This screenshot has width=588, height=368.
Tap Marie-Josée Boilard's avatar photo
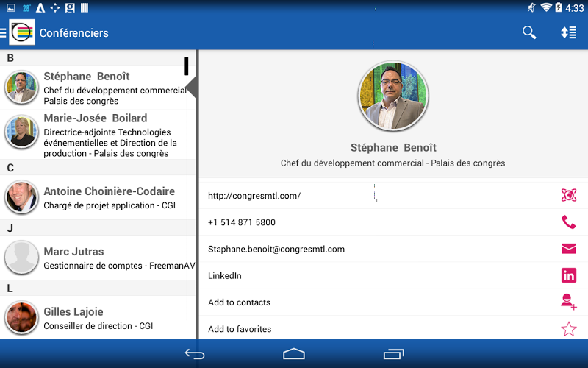pyautogui.click(x=21, y=132)
